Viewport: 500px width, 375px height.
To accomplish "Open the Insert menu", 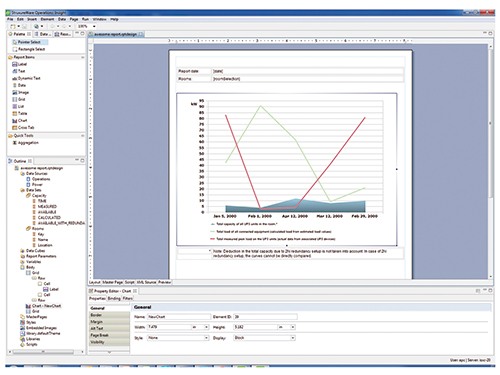I will [x=32, y=19].
